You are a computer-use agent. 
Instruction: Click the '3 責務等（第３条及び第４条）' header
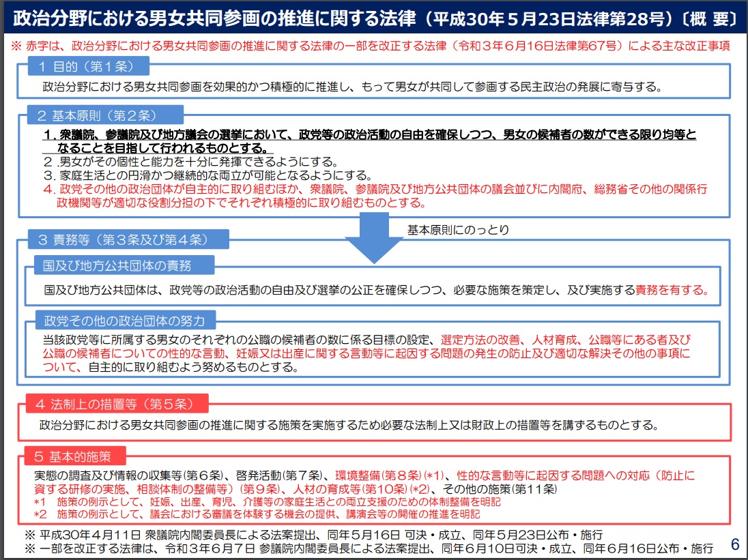pyautogui.click(x=128, y=239)
